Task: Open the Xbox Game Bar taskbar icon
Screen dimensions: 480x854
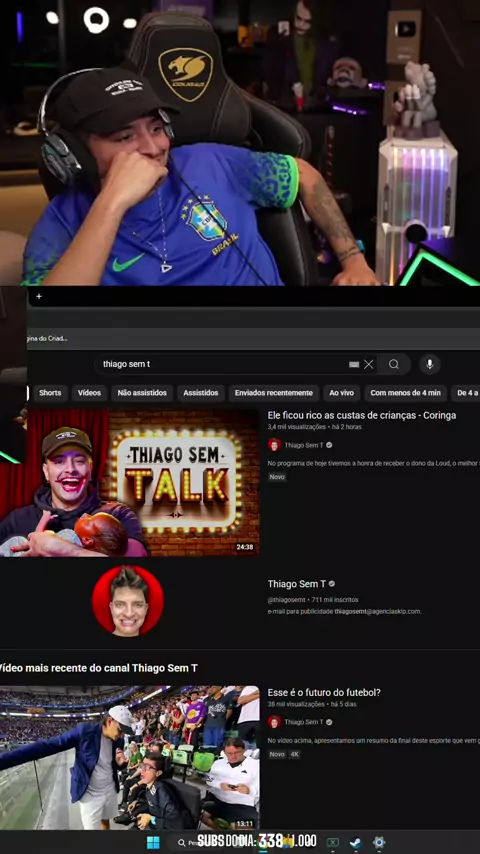Action: pyautogui.click(x=332, y=843)
